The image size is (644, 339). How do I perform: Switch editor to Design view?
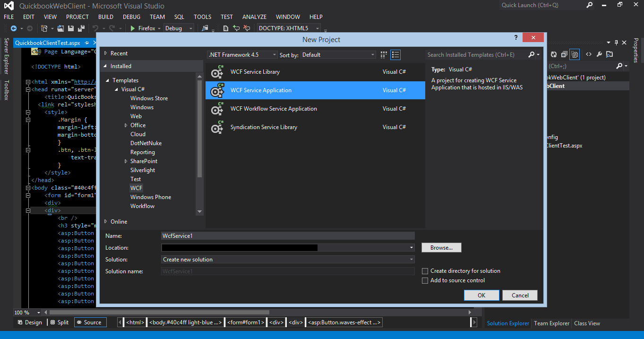pos(30,322)
